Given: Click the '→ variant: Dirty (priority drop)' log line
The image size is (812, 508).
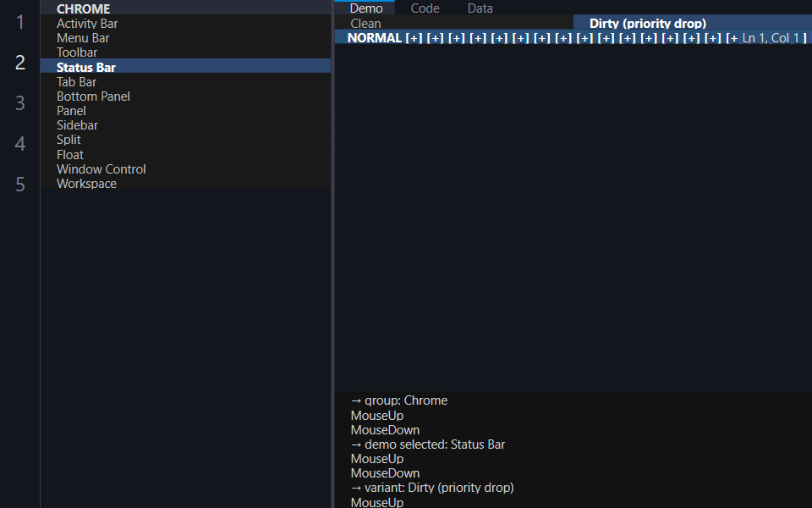Looking at the screenshot, I should [432, 488].
